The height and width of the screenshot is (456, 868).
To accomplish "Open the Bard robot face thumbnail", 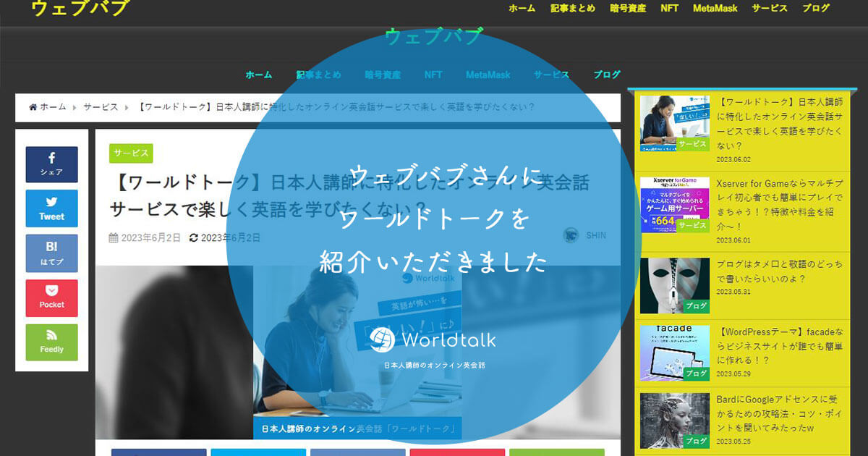I will coord(675,421).
